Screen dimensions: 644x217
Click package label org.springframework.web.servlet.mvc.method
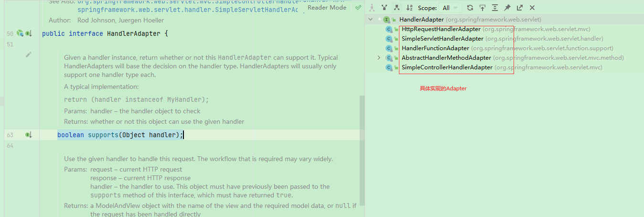pyautogui.click(x=558, y=58)
